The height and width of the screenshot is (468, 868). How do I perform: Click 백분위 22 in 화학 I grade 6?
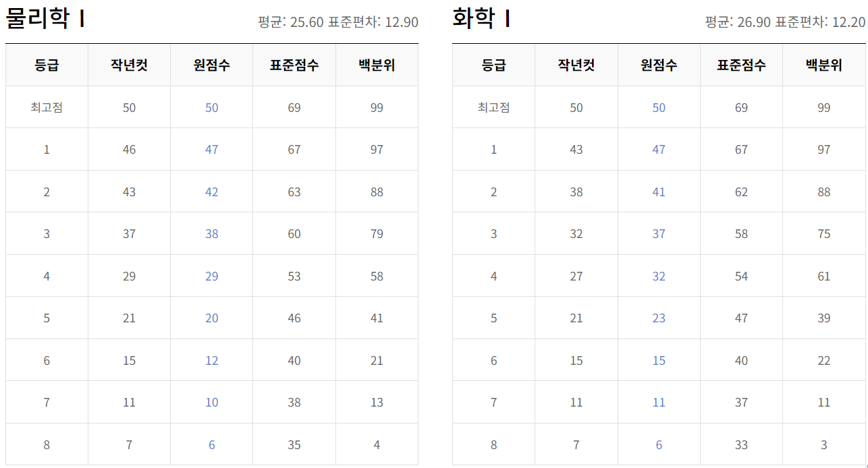pyautogui.click(x=823, y=361)
